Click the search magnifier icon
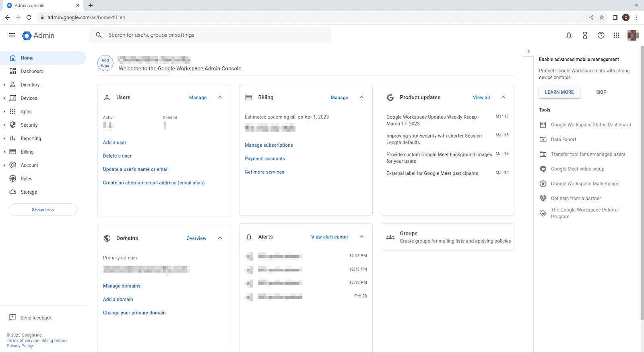The image size is (644, 353). coord(99,35)
